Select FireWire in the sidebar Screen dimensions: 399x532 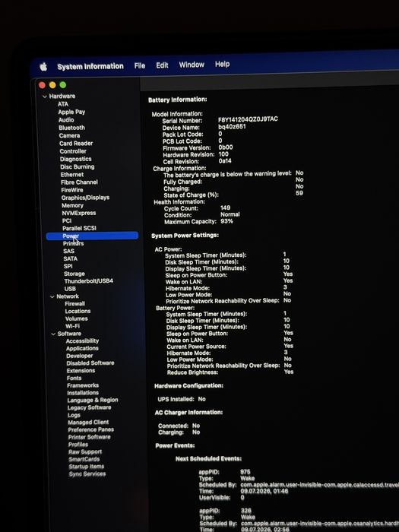point(72,190)
